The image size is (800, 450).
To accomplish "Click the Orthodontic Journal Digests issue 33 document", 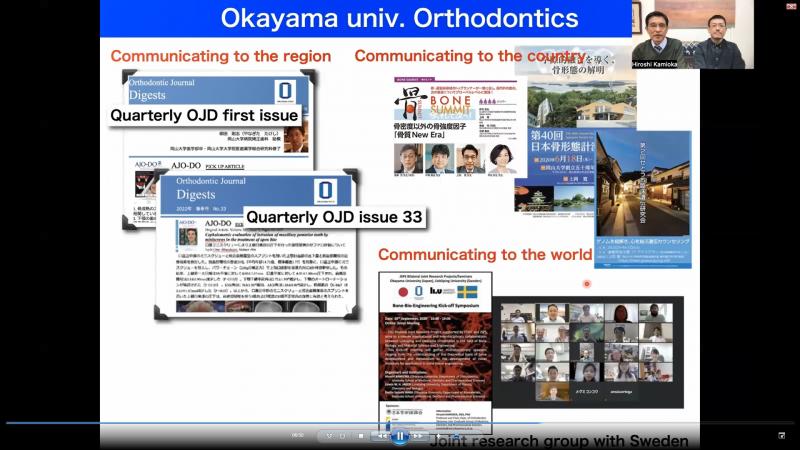I will [258, 245].
